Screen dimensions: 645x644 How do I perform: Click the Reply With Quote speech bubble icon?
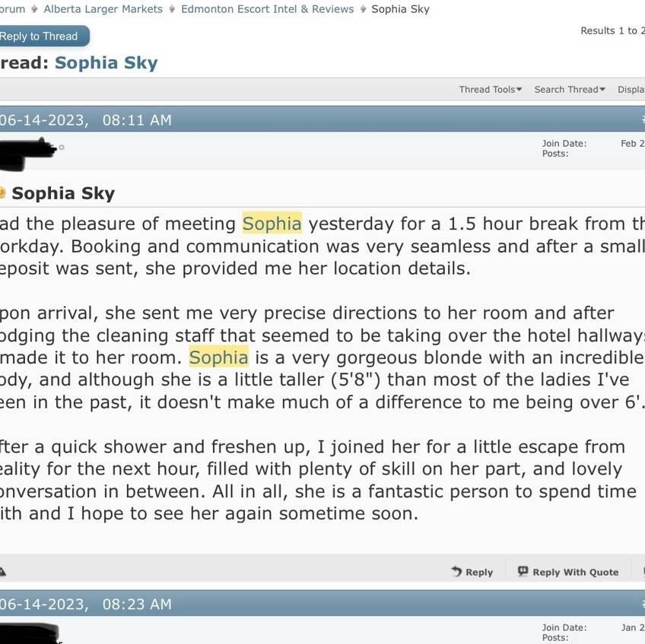[x=523, y=571]
